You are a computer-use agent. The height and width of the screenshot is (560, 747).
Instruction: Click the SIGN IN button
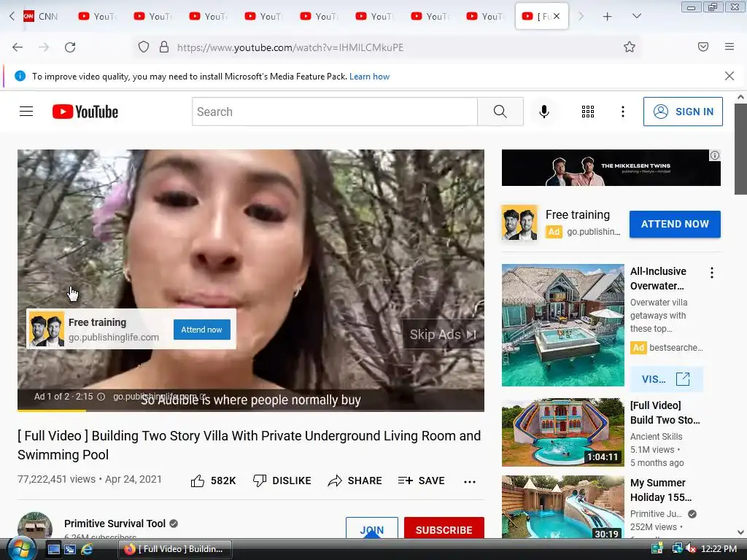pyautogui.click(x=683, y=112)
